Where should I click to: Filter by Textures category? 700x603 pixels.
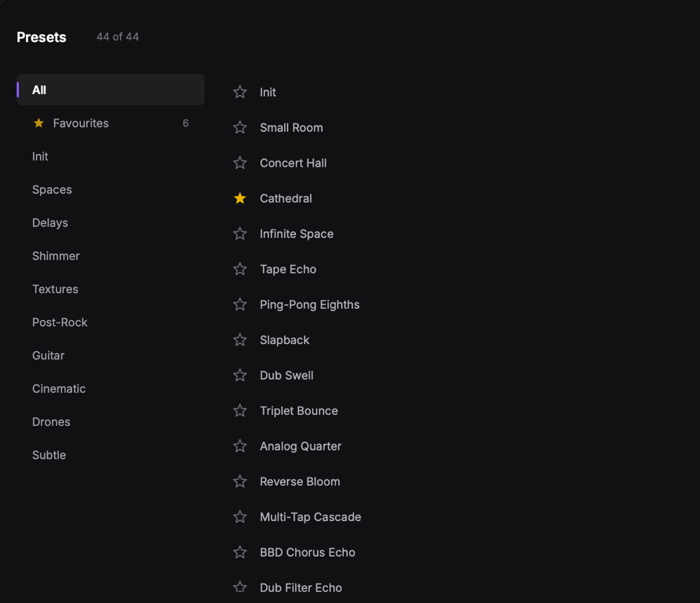pos(111,289)
